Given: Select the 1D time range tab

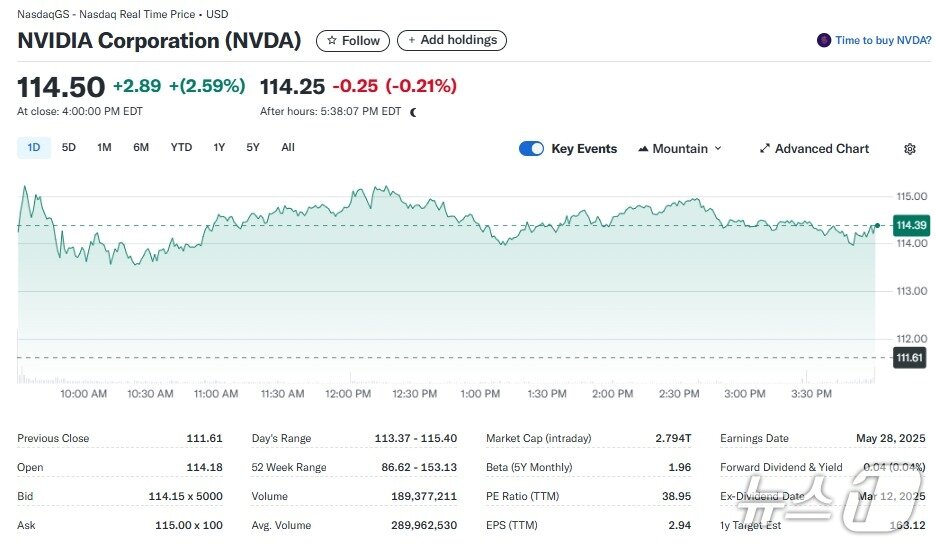Looking at the screenshot, I should pos(34,148).
